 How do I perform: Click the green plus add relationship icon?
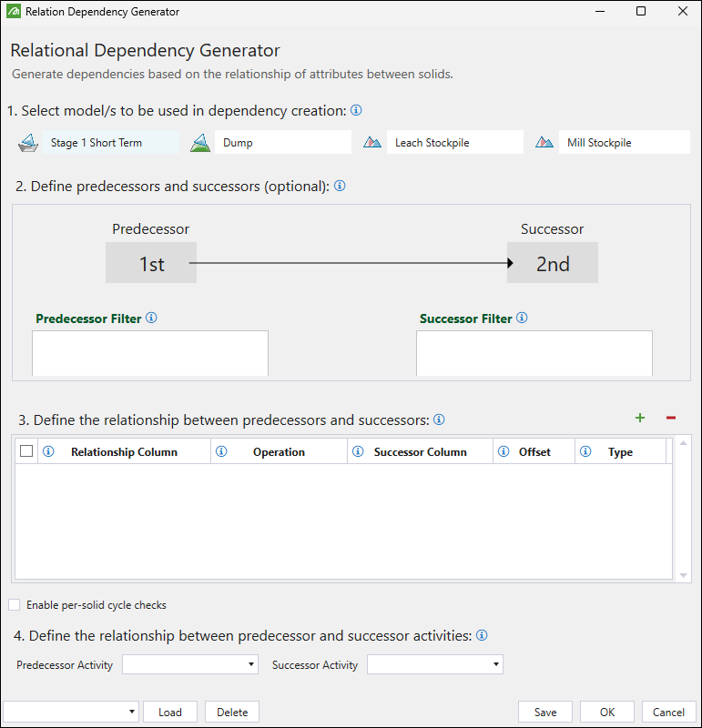tap(640, 418)
